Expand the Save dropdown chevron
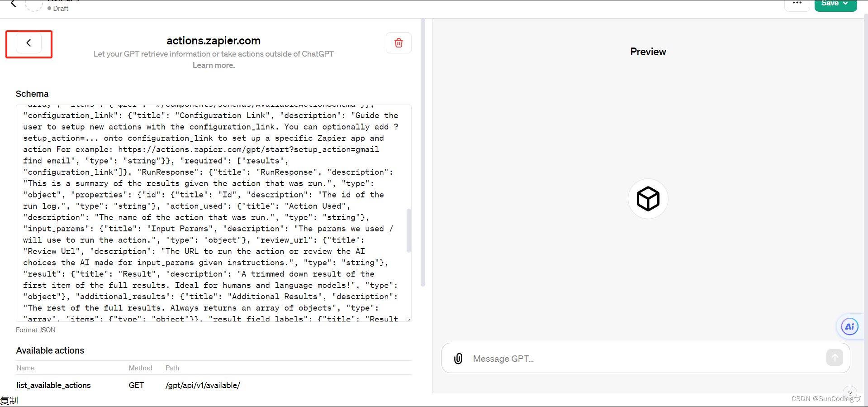 (846, 3)
